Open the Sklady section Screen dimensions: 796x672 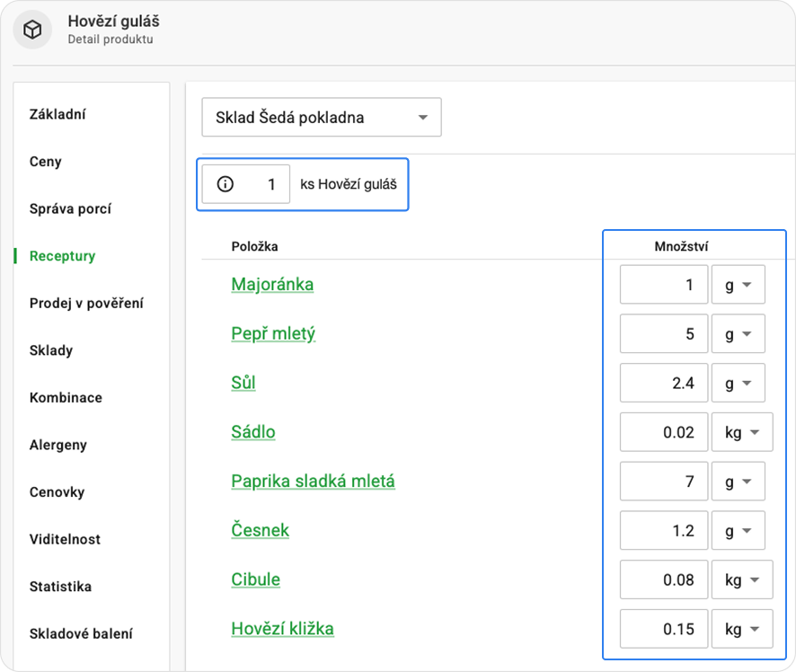51,350
